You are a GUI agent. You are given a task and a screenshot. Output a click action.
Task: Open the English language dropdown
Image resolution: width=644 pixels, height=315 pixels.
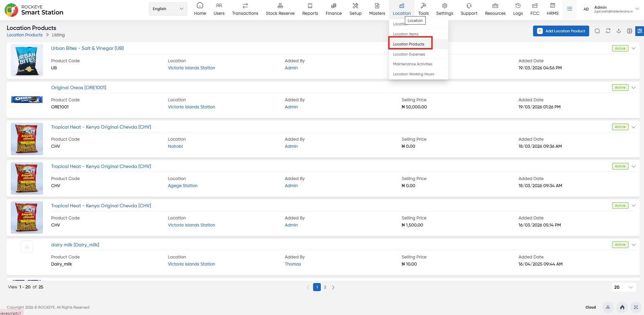168,9
